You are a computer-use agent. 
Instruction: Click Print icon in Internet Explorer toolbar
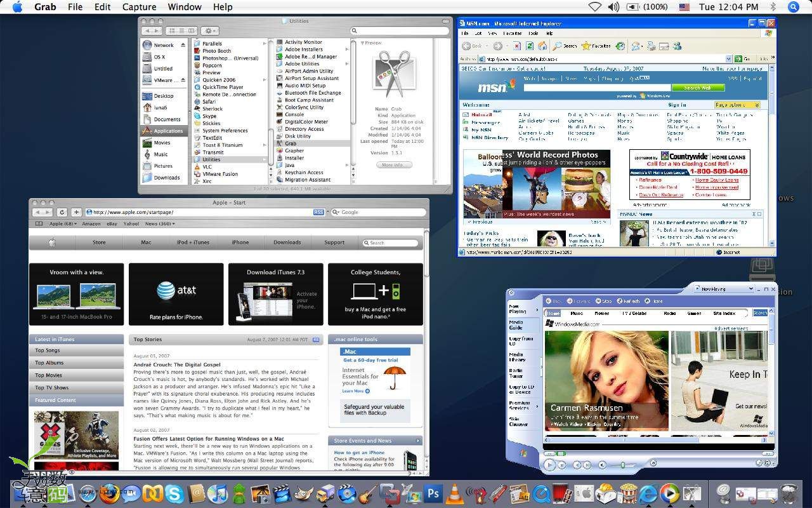(652, 46)
